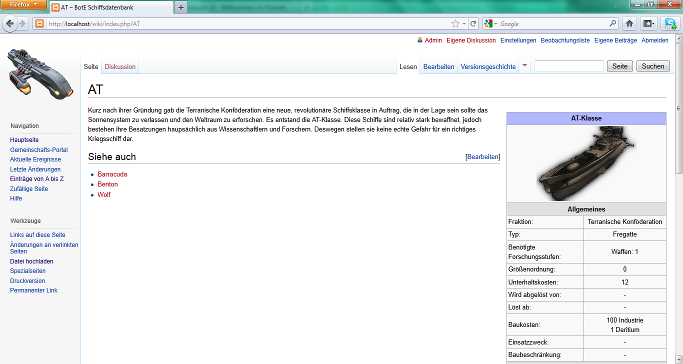Open the Admin user page link

[x=433, y=40]
